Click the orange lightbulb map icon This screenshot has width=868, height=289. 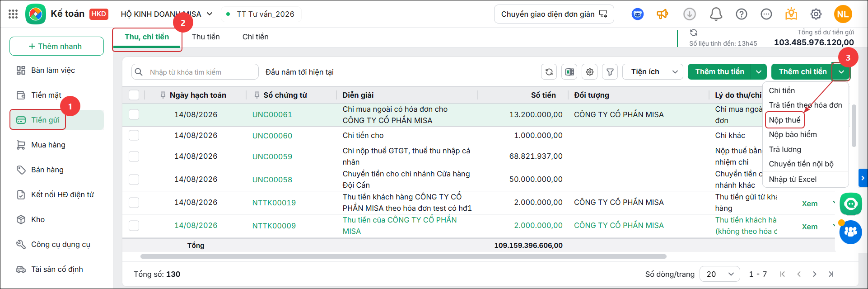pos(791,14)
